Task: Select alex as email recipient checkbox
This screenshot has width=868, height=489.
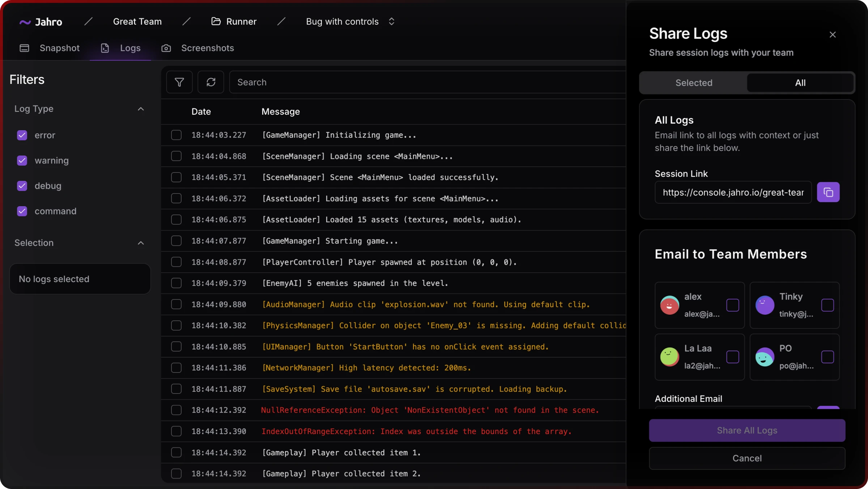Action: pos(733,305)
